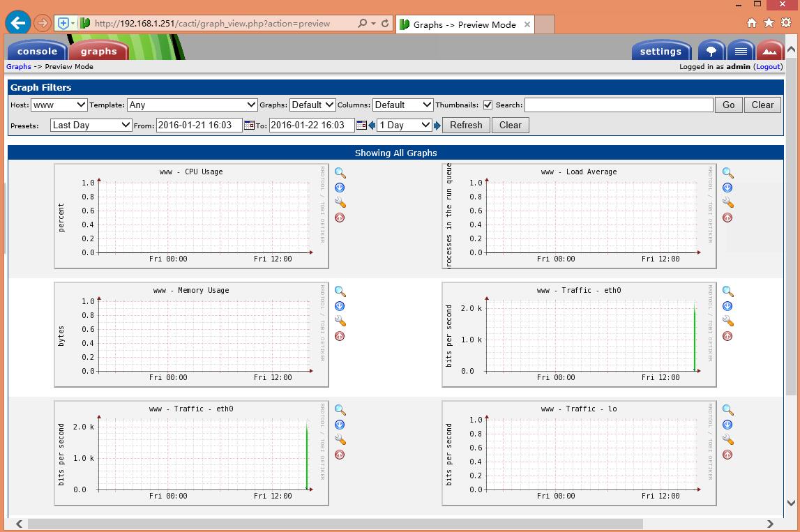Click the From date field
The width and height of the screenshot is (800, 532).
click(199, 125)
